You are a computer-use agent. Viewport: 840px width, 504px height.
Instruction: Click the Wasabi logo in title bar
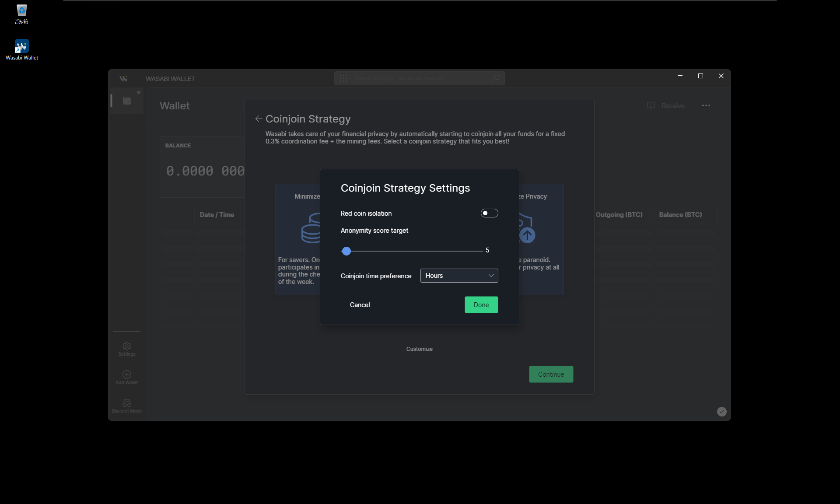coord(124,79)
